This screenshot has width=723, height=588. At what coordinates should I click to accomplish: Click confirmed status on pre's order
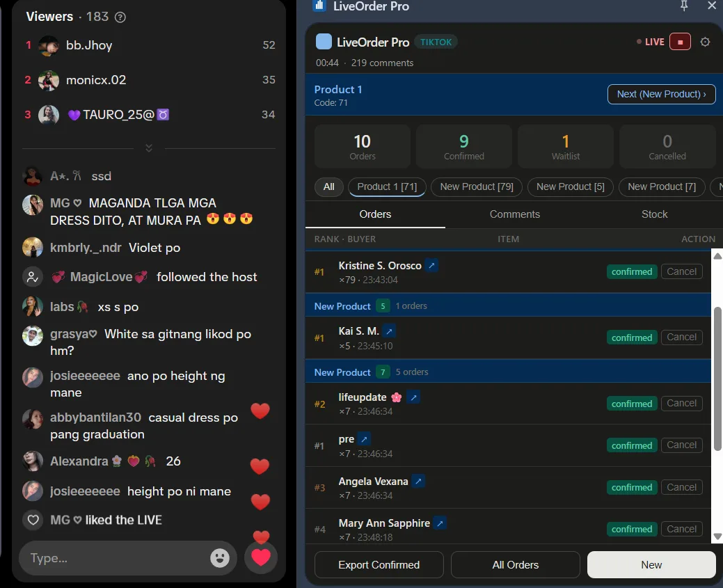coord(632,445)
